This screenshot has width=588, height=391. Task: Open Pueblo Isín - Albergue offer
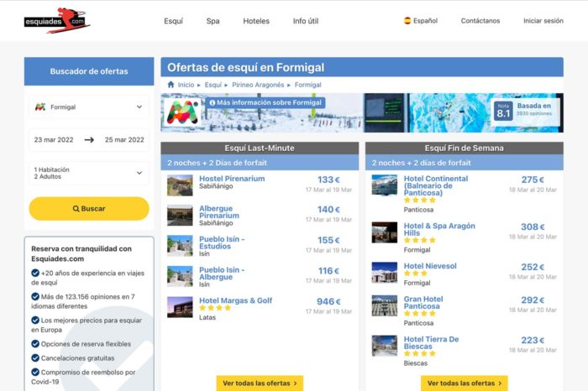222,274
